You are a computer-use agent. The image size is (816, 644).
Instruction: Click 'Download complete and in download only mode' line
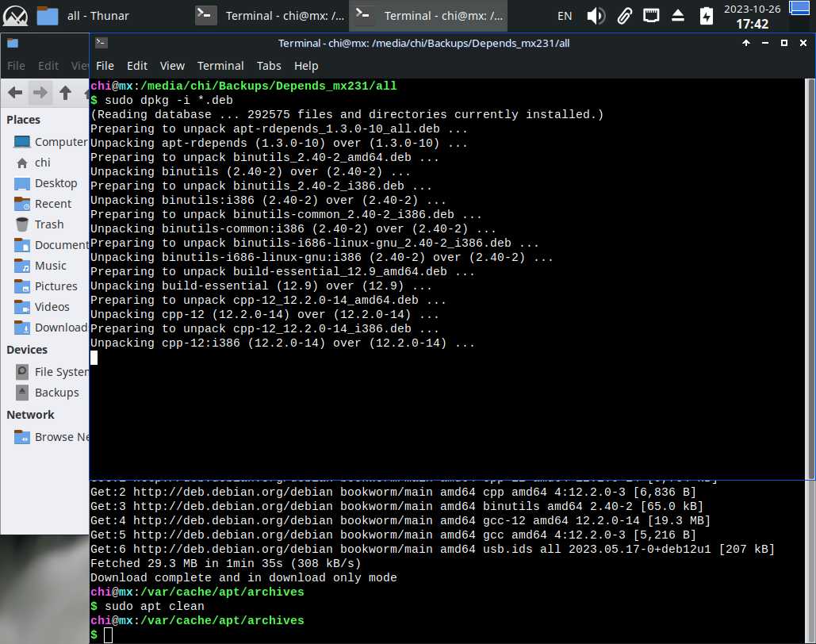coord(243,577)
